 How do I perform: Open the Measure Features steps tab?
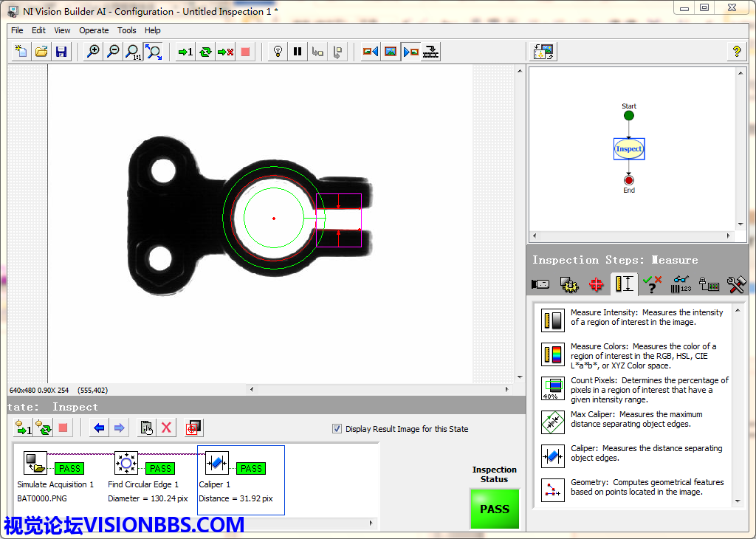click(x=625, y=284)
